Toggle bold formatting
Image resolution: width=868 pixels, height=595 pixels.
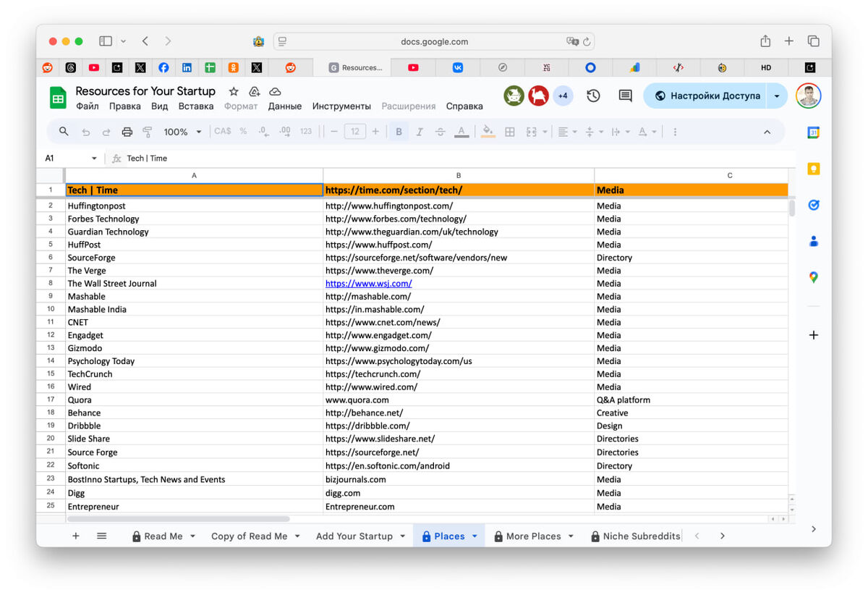click(x=399, y=132)
